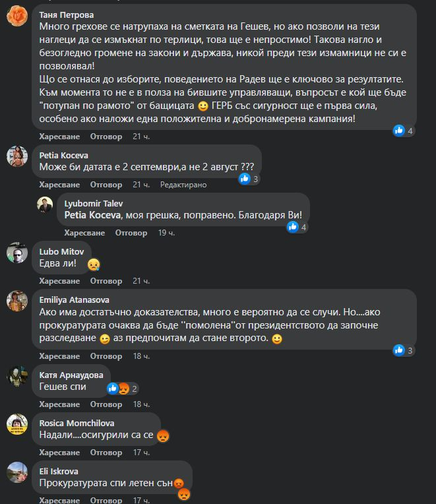Image resolution: width=436 pixels, height=504 pixels.
Task: Open angry reaction on Eli Iskrova's comment
Action: coord(184,494)
